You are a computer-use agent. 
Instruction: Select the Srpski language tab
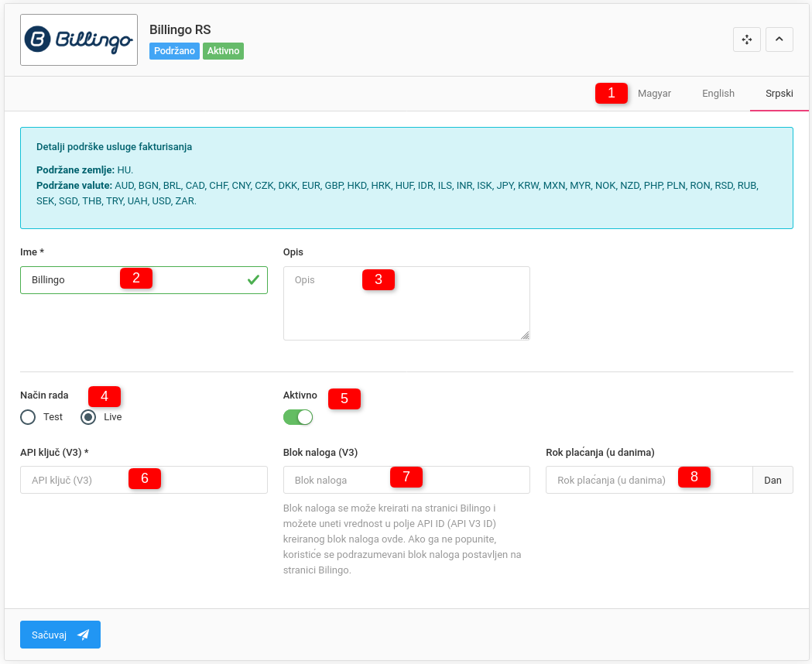[x=779, y=94]
